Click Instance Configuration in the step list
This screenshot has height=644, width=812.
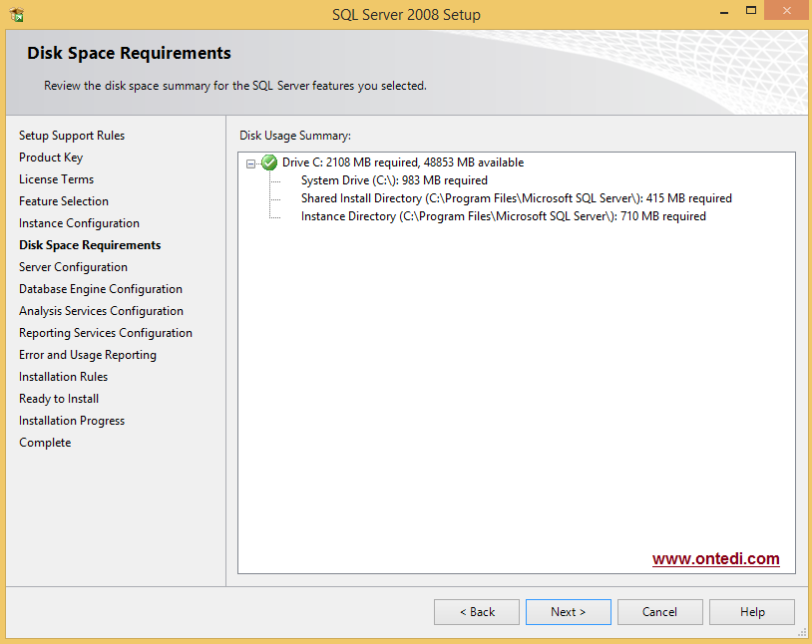[79, 223]
